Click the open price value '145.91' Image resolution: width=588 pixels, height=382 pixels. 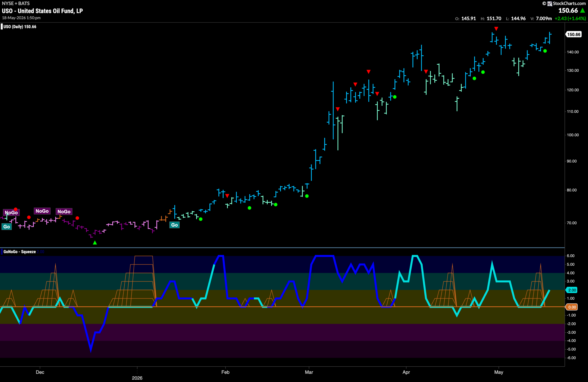[468, 19]
